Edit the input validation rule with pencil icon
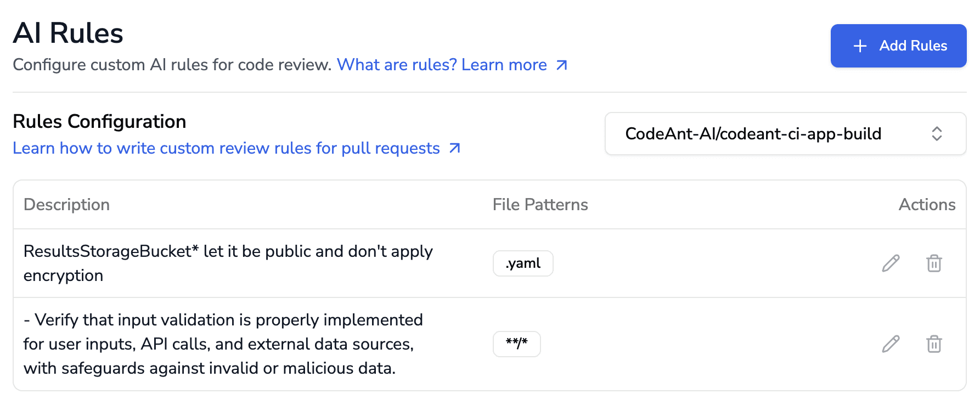The height and width of the screenshot is (405, 980). point(890,344)
